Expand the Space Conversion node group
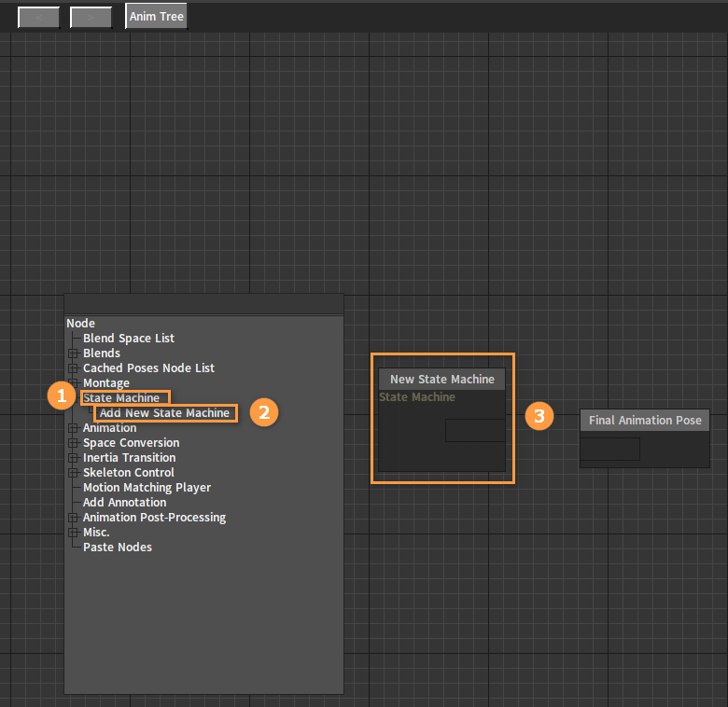 (x=73, y=443)
